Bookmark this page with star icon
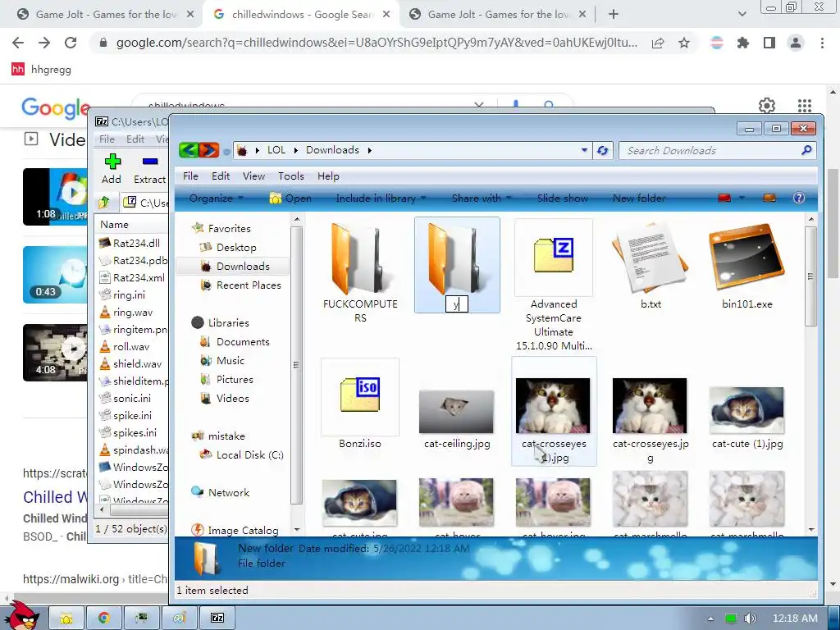840x630 pixels. pyautogui.click(x=684, y=43)
